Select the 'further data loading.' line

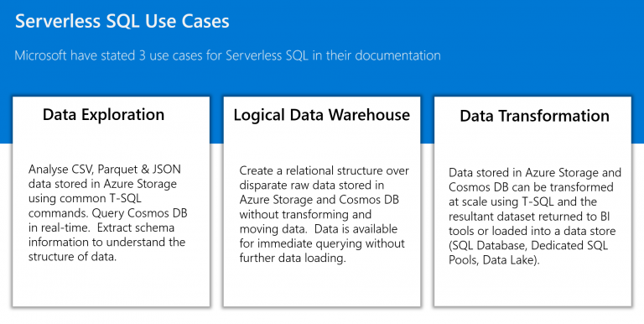coord(293,259)
